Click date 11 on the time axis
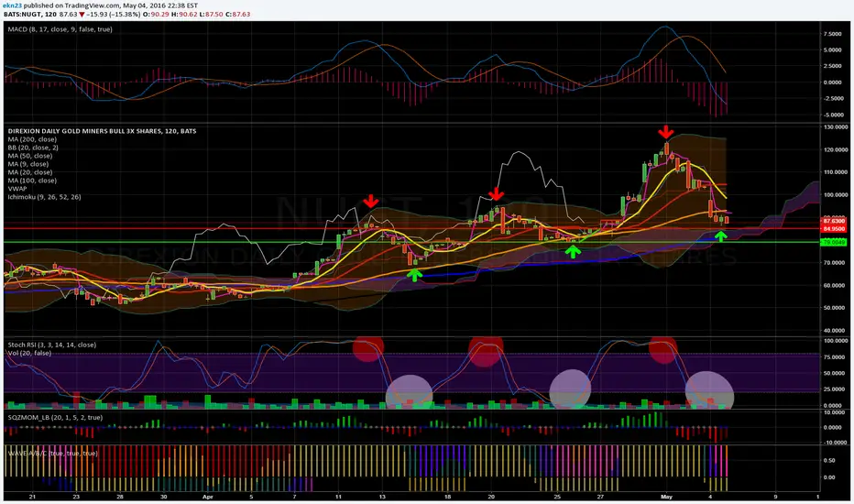The image size is (854, 504). click(x=338, y=497)
